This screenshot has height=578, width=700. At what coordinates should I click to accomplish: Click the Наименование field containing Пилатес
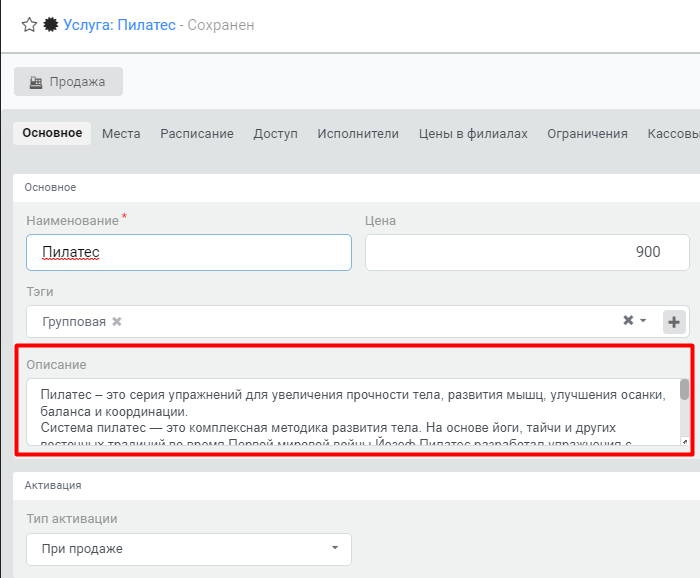coord(189,252)
